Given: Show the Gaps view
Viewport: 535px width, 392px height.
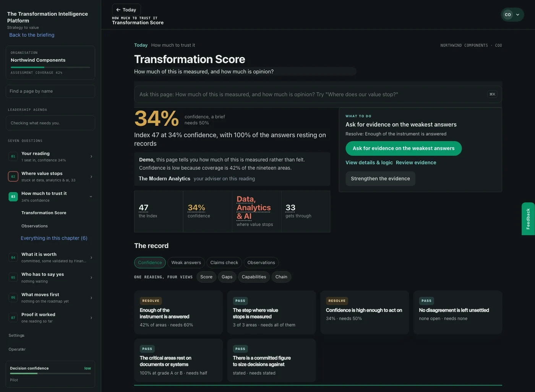Looking at the screenshot, I should click(x=227, y=277).
